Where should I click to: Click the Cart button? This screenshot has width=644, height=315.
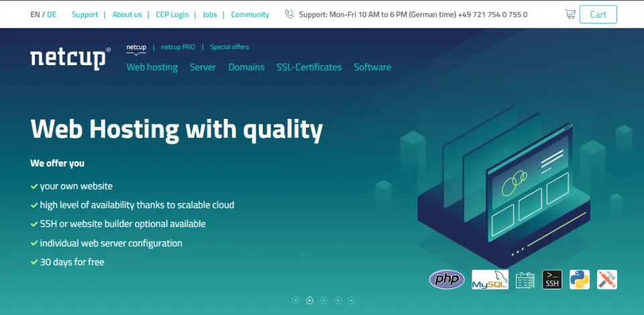pyautogui.click(x=598, y=14)
